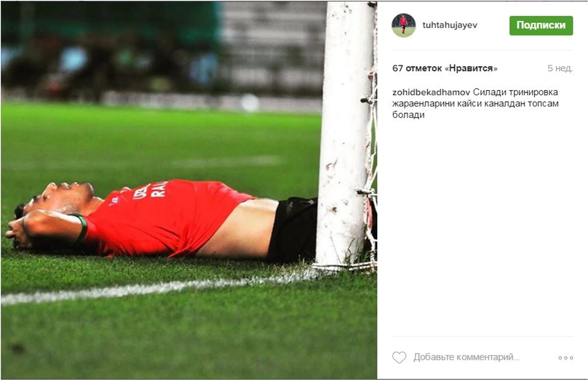Click the green Подписки button
This screenshot has height=380, width=588.
pyautogui.click(x=541, y=25)
